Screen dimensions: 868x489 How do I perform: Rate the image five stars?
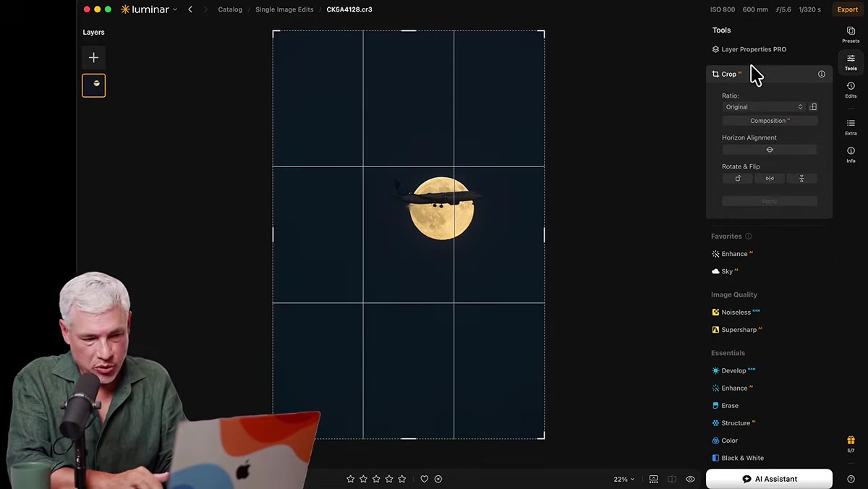coord(402,479)
